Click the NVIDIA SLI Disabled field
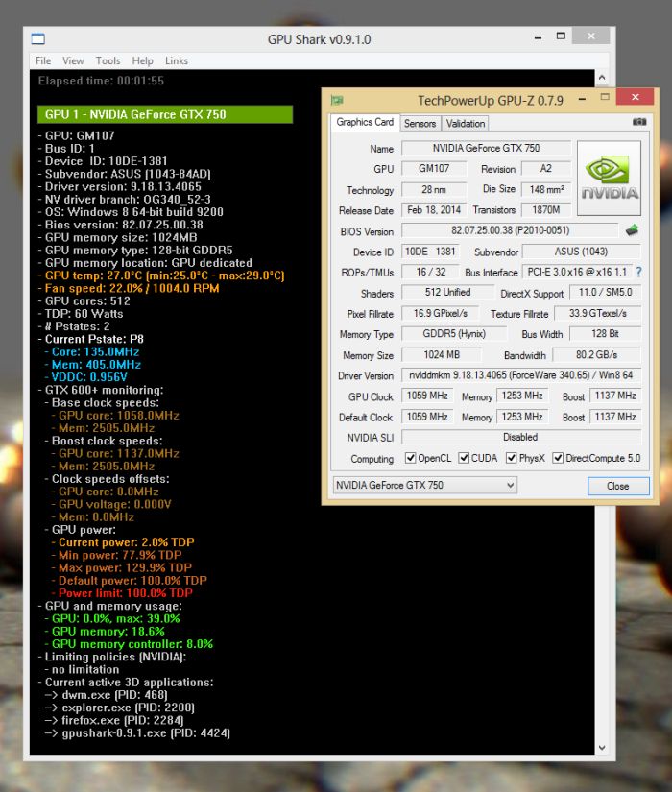Screen dimensions: 672x792 (x=521, y=437)
